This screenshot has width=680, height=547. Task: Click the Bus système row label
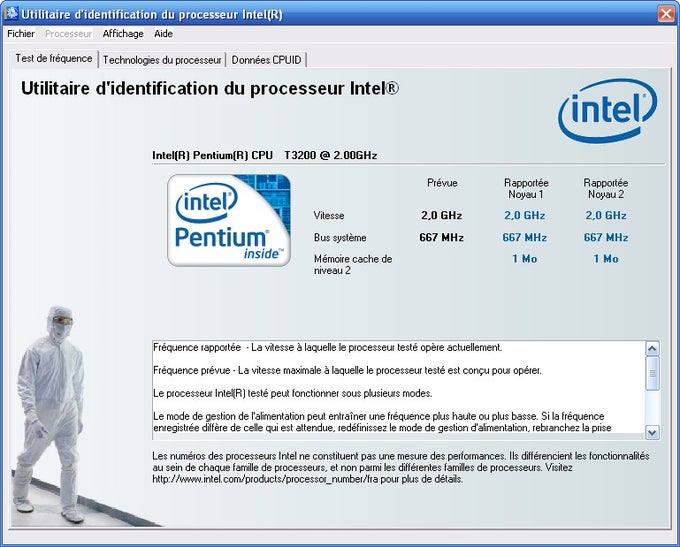340,238
